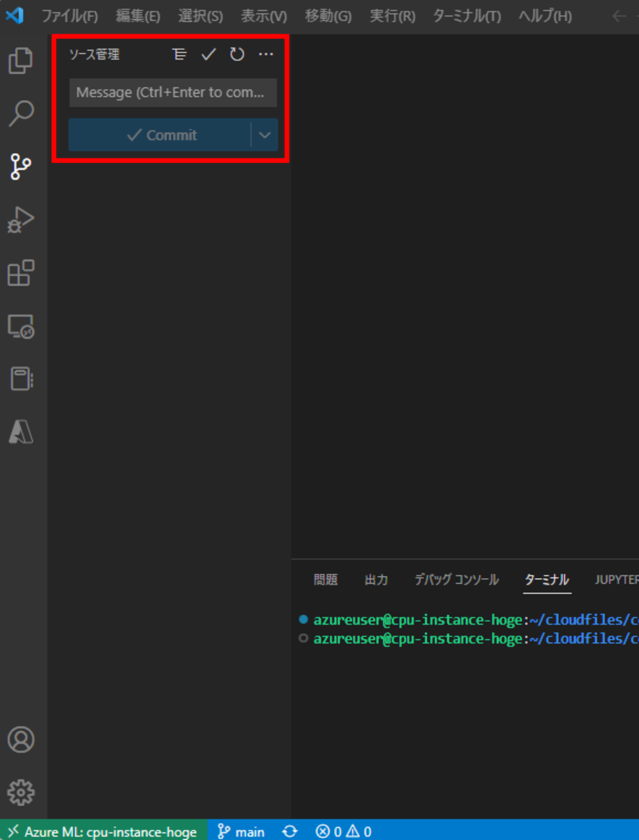Viewport: 639px width, 840px height.
Task: Toggle tree view in Source Control header
Action: click(x=179, y=54)
